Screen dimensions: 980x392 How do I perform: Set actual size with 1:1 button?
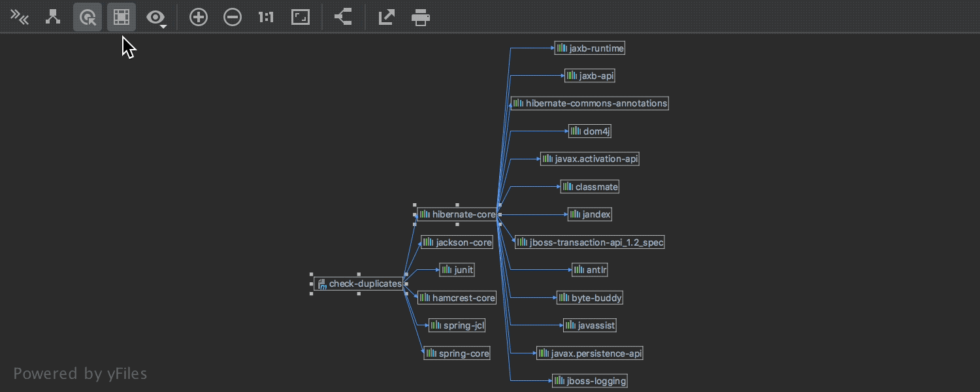tap(266, 18)
